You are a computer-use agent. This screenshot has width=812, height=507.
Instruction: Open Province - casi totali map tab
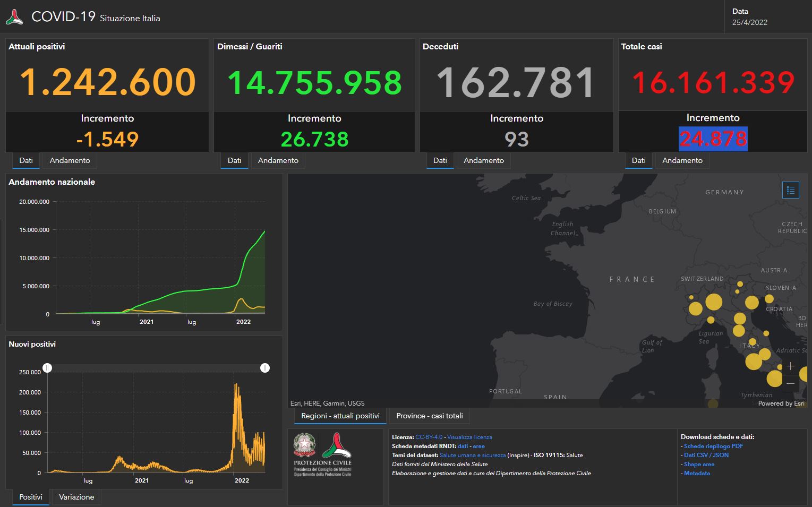click(x=429, y=416)
